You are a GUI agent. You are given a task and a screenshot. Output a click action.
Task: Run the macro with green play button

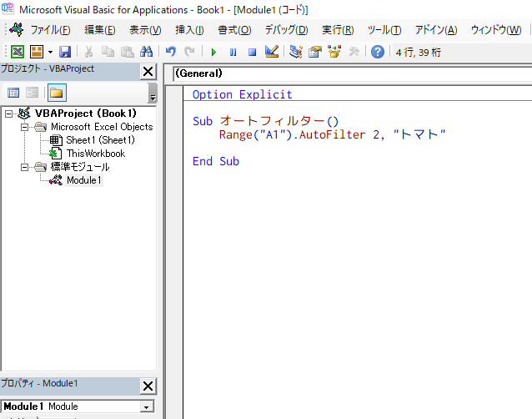213,53
